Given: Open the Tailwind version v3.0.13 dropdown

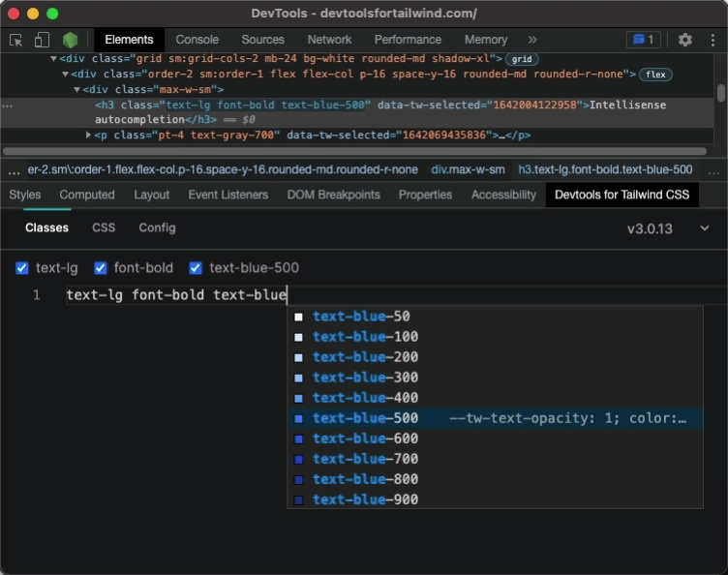Looking at the screenshot, I should (x=668, y=228).
